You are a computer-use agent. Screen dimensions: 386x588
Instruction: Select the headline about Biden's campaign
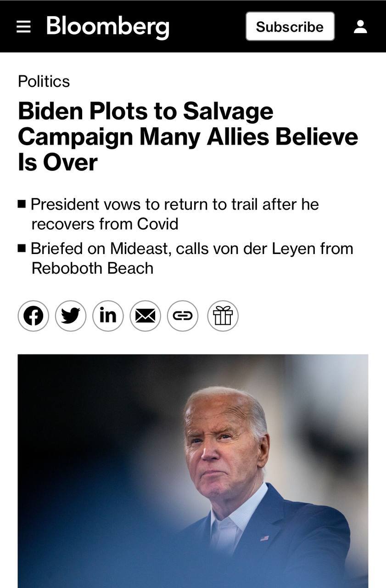click(x=188, y=137)
